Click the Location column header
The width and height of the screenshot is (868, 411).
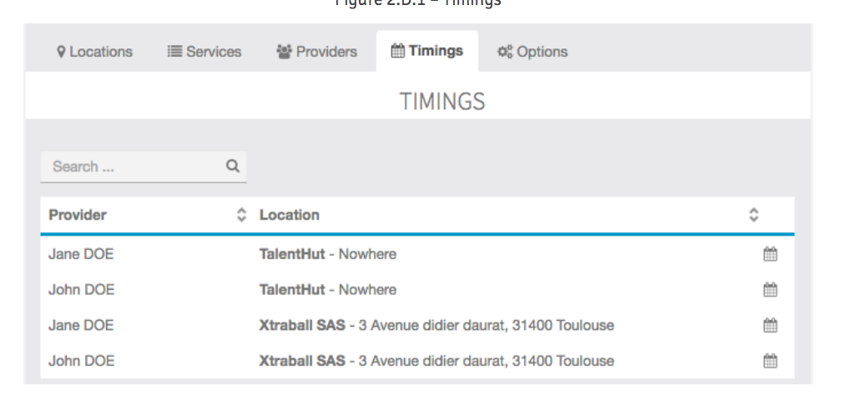pyautogui.click(x=290, y=216)
